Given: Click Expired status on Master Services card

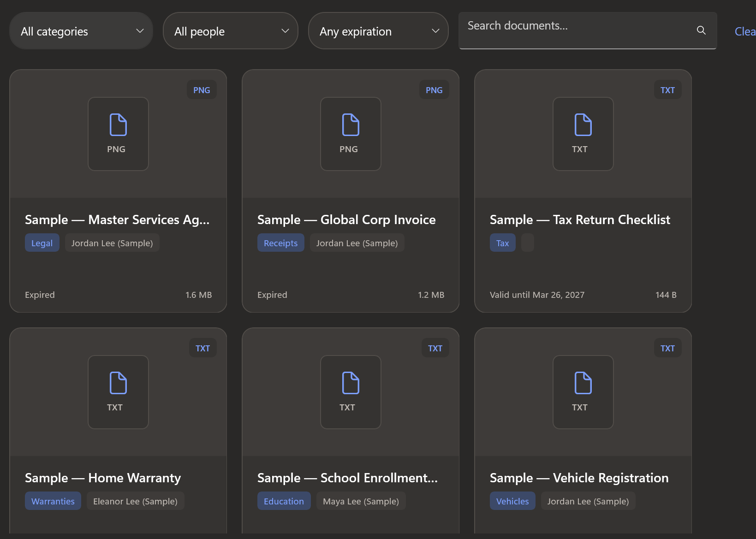Looking at the screenshot, I should coord(40,295).
